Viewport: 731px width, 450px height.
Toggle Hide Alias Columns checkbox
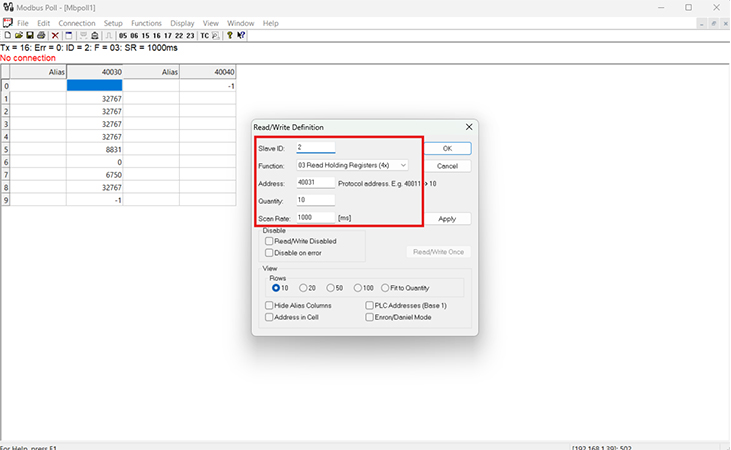pyautogui.click(x=269, y=305)
